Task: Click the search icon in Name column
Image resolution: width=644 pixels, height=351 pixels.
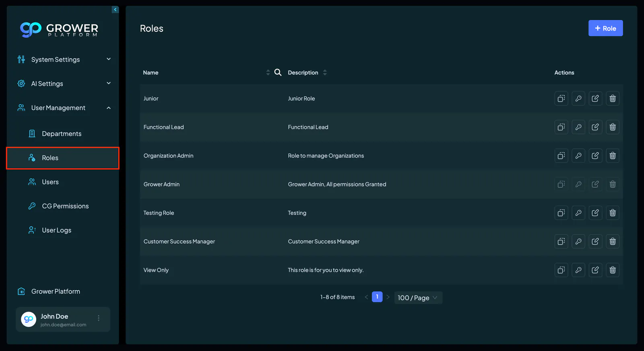Action: coord(278,72)
